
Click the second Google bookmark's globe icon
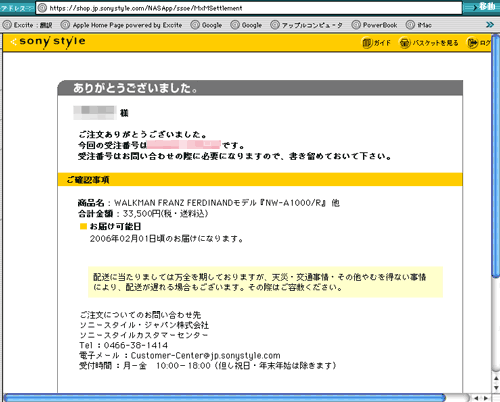(x=235, y=25)
